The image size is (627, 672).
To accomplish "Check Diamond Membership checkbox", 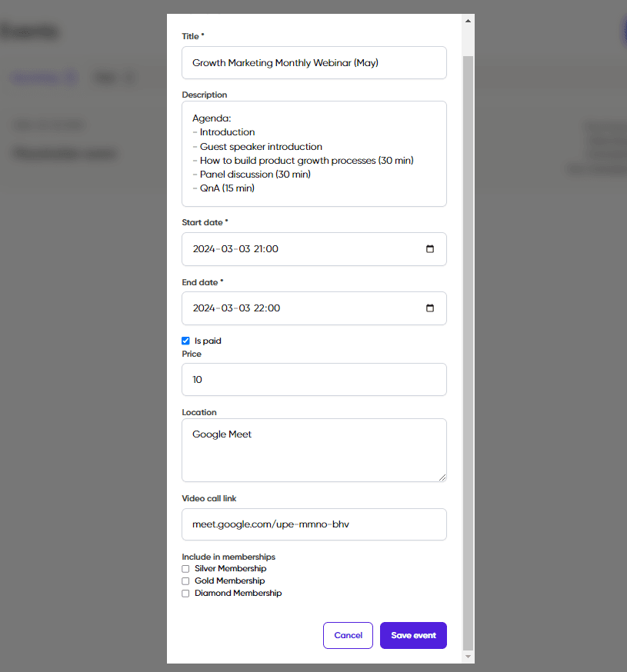I will click(x=185, y=594).
